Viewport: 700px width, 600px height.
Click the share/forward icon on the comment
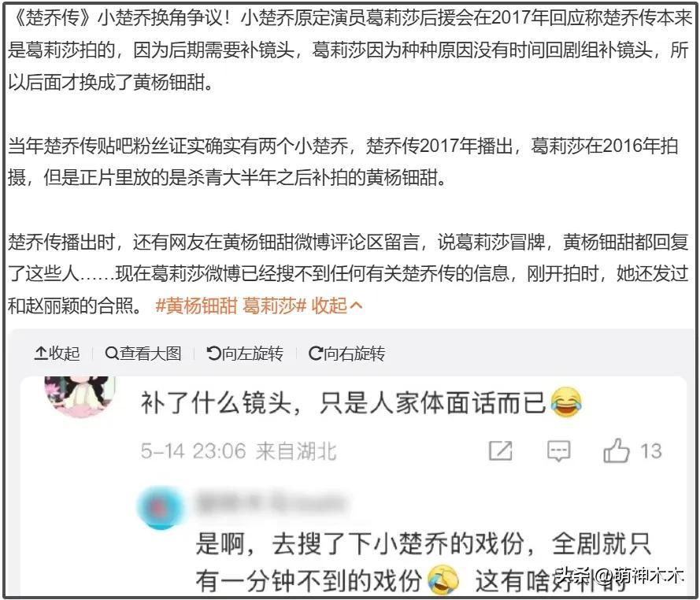click(501, 451)
